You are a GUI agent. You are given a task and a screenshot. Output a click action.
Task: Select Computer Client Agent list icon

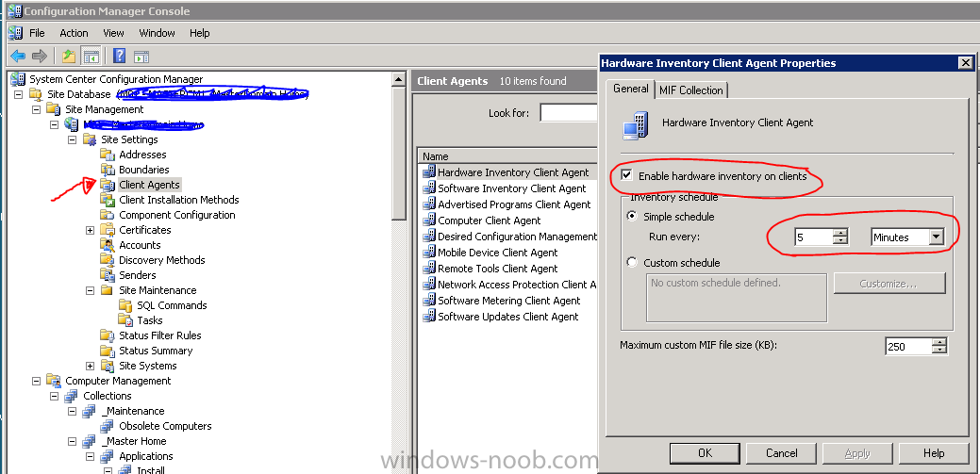429,221
